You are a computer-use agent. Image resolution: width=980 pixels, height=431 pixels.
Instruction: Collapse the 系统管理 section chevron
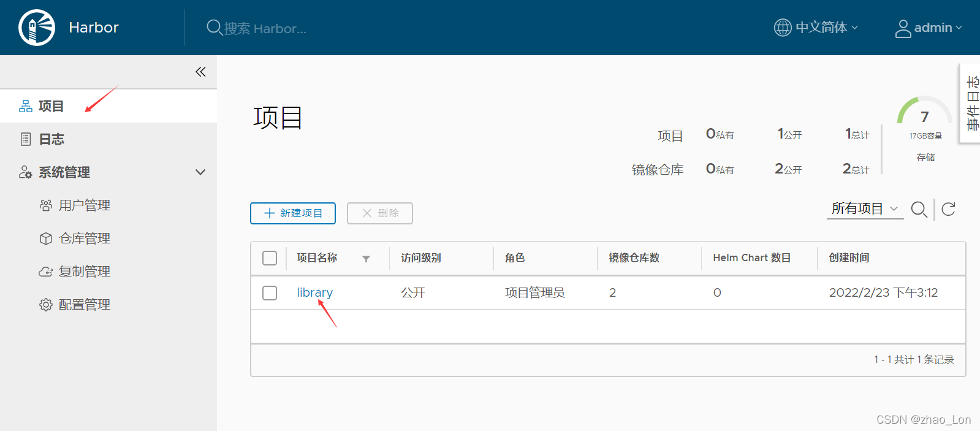coord(200,172)
